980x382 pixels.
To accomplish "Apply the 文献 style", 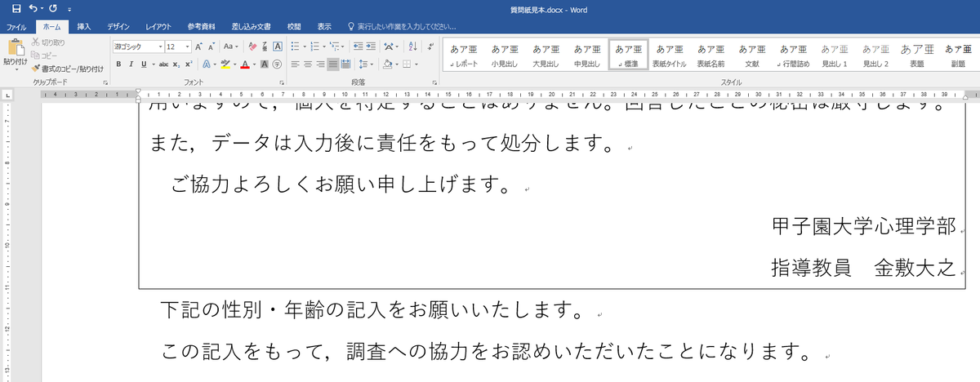I will (751, 54).
